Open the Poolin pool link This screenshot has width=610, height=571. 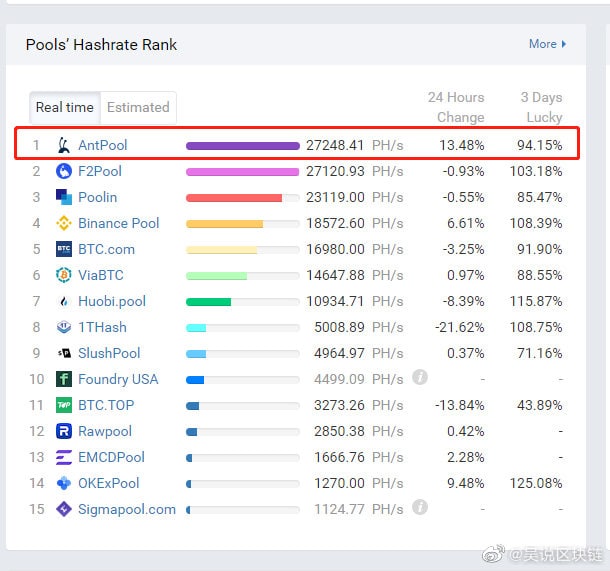98,197
